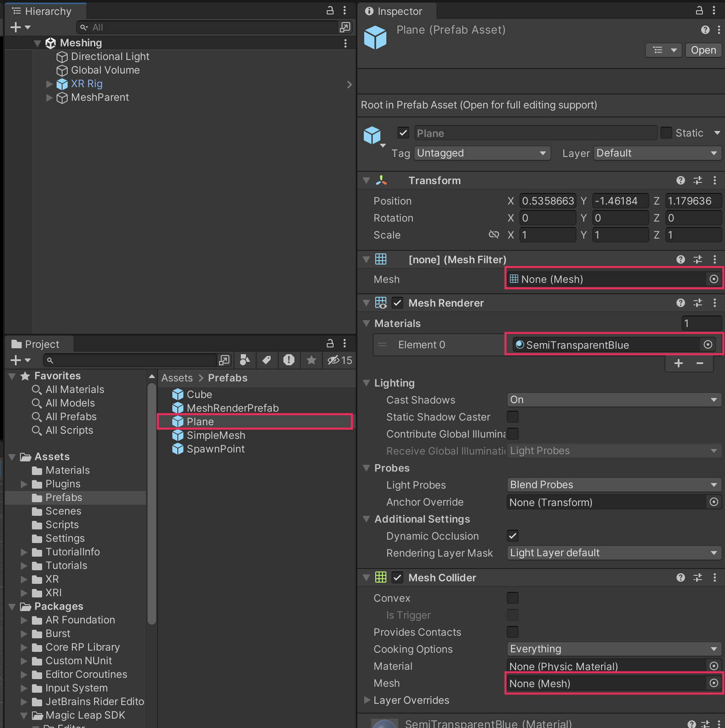This screenshot has height=728, width=725.
Task: Open the Tag dropdown showing Untagged
Action: [x=482, y=153]
